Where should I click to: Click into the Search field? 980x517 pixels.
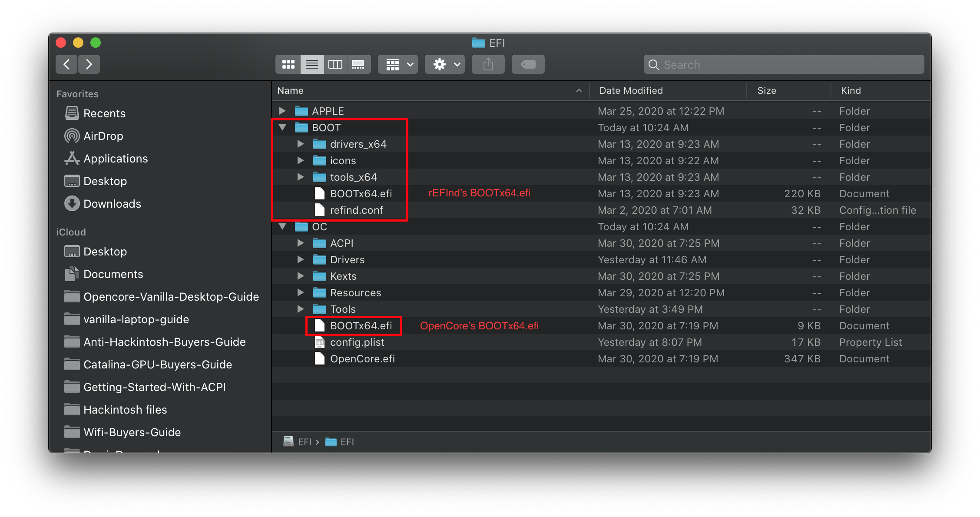(784, 64)
